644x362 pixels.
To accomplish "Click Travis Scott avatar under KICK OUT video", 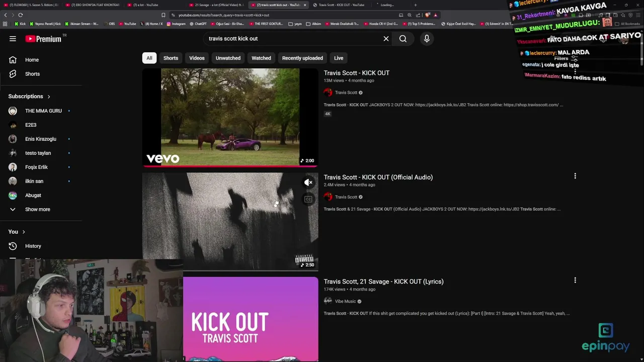I will click(328, 93).
